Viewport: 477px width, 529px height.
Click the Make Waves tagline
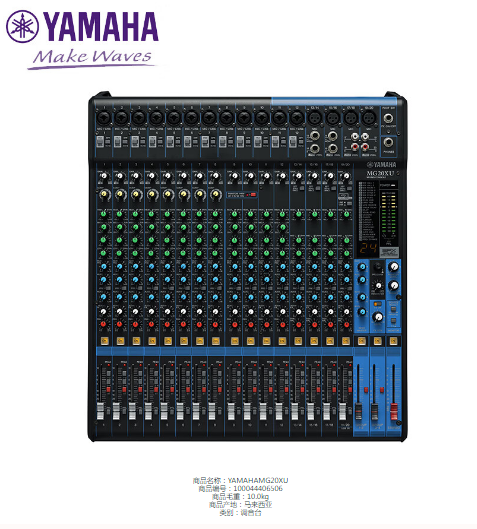click(x=92, y=57)
